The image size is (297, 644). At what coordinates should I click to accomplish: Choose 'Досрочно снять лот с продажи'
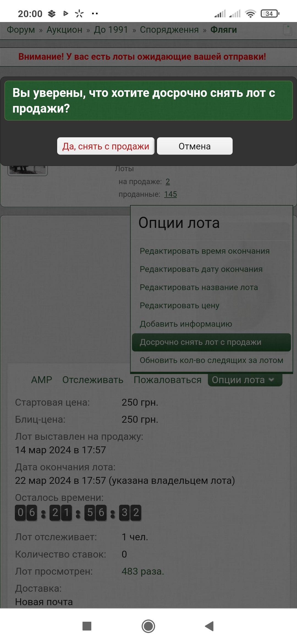click(x=211, y=342)
